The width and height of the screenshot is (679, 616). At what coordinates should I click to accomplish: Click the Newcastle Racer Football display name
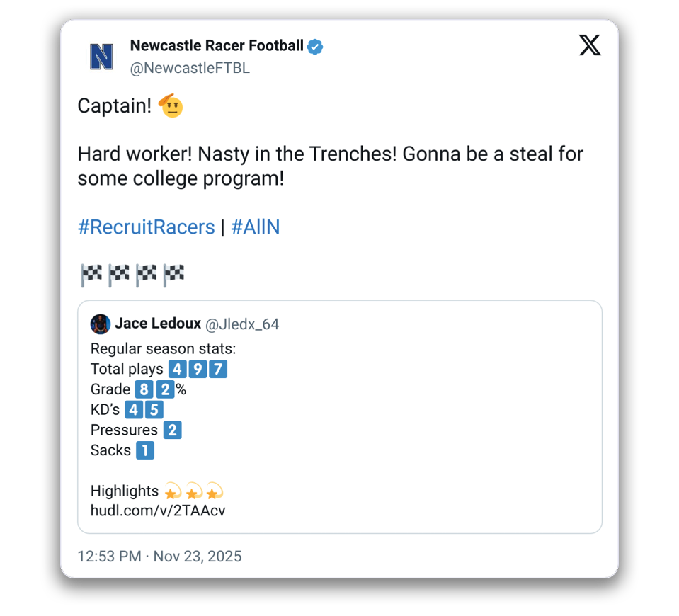217,46
